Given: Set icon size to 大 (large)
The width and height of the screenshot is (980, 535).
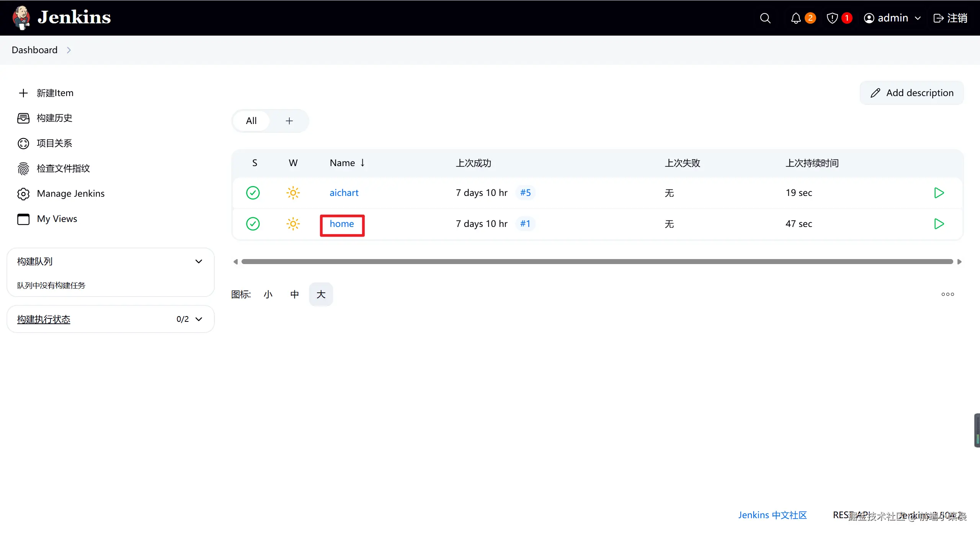Looking at the screenshot, I should click(x=321, y=294).
